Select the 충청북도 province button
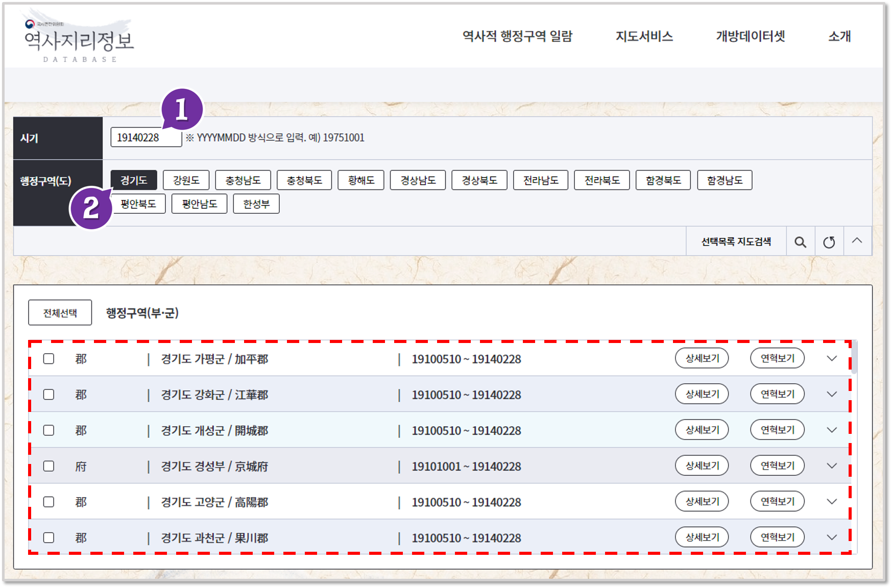Image resolution: width=892 pixels, height=588 pixels. click(x=304, y=180)
